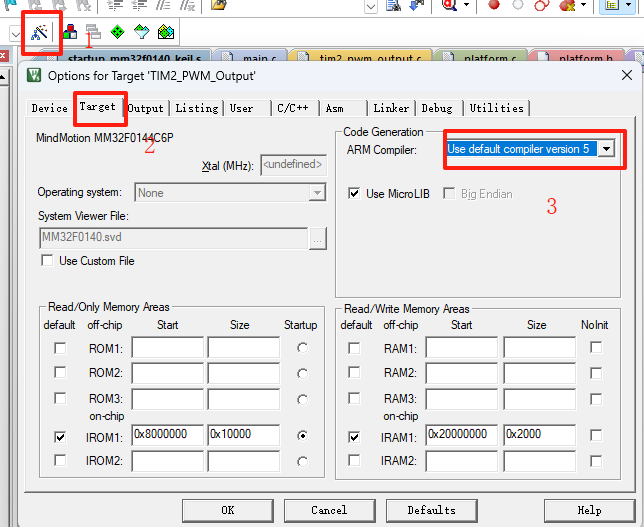Toggle the IROM1 default checkbox

click(x=60, y=437)
